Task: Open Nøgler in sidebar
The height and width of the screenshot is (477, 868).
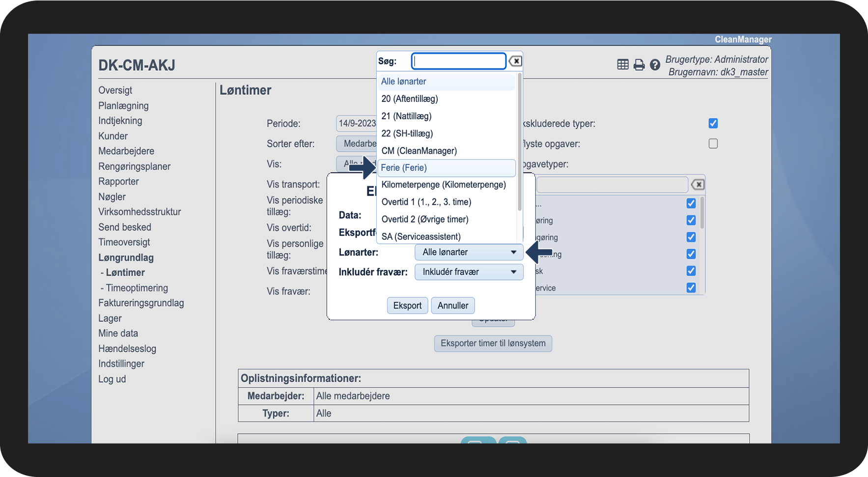Action: [112, 197]
